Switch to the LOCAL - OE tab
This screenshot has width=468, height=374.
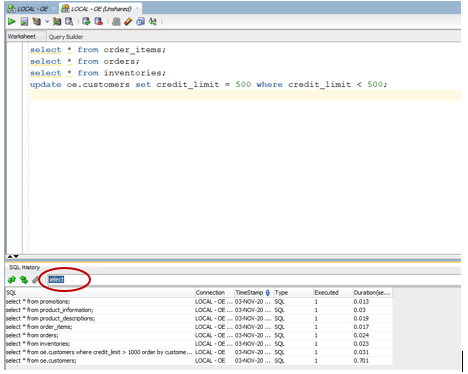click(x=32, y=9)
